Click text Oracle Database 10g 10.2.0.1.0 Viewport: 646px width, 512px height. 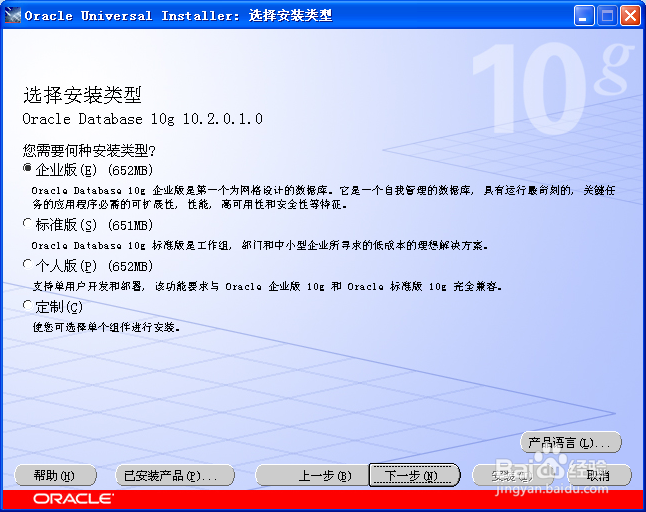143,119
